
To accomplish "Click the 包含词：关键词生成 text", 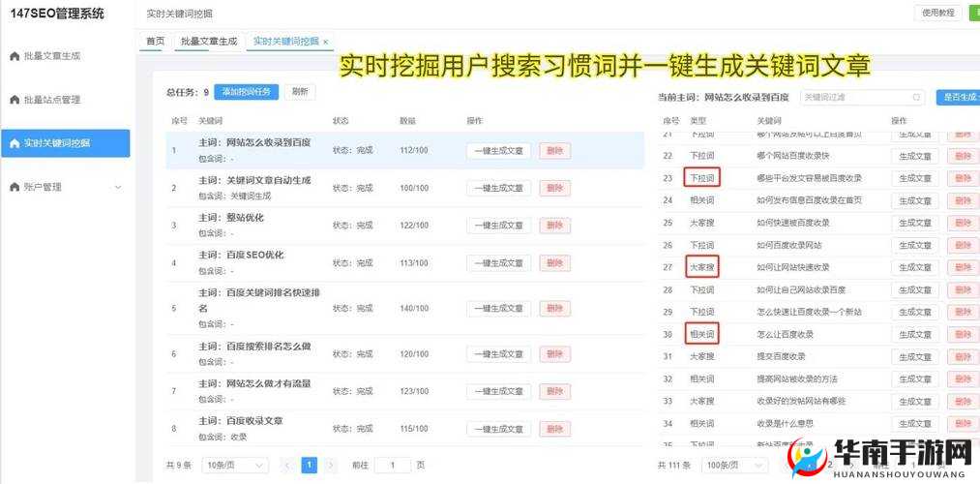I will tap(234, 197).
